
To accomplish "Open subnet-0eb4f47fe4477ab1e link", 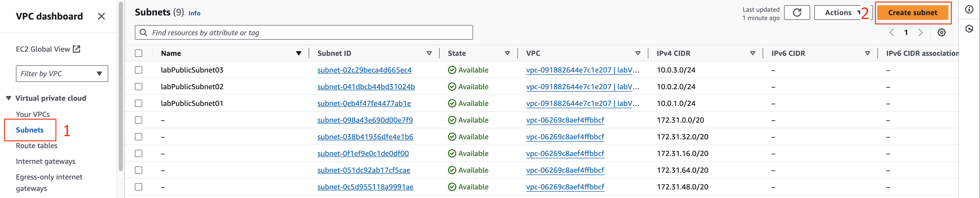I will click(364, 103).
